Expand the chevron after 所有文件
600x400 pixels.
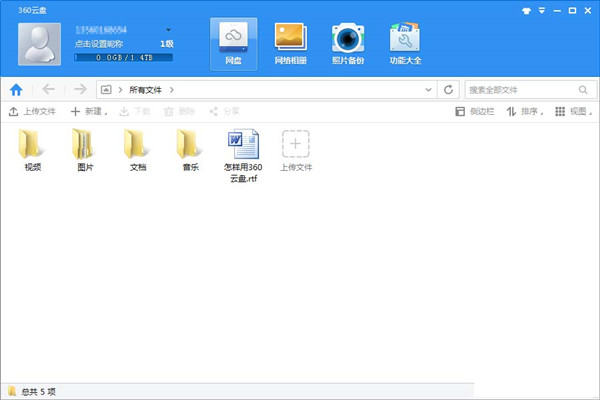click(172, 90)
